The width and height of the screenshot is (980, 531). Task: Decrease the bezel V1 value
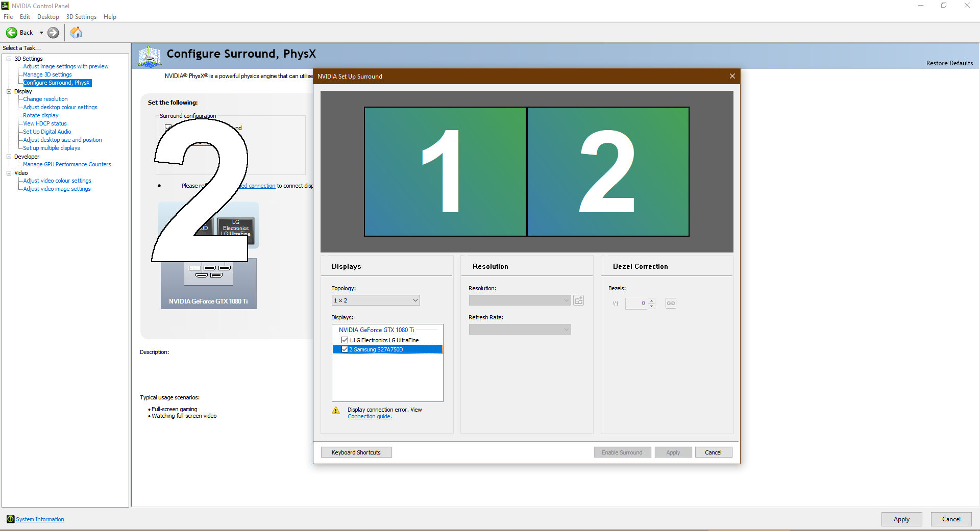652,307
